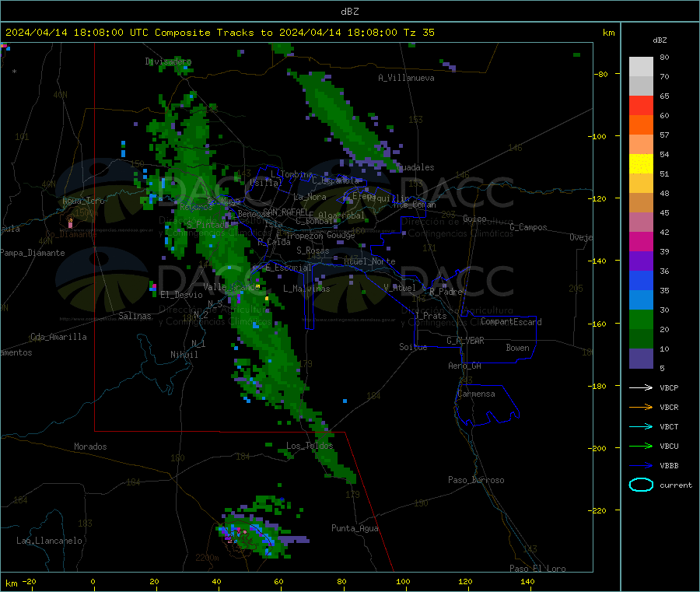Click the green VBCU arrow in legend
Image resolution: width=700 pixels, height=592 pixels.
point(641,446)
